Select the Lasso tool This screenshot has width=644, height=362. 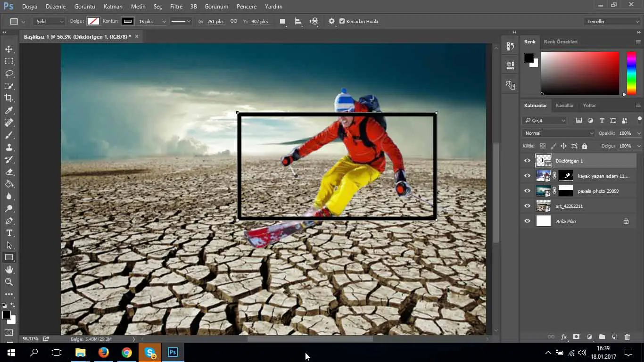click(x=9, y=74)
